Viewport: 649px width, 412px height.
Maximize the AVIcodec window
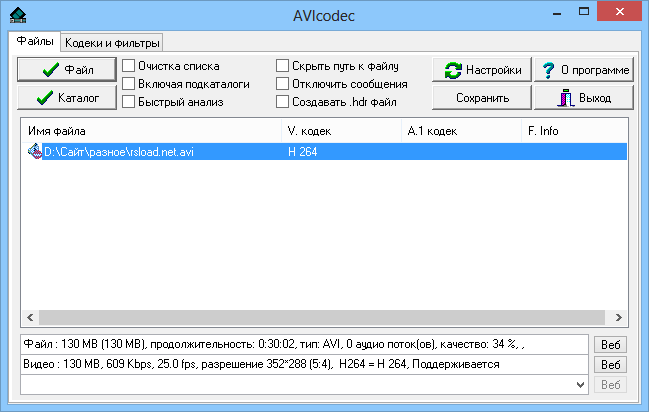[584, 12]
